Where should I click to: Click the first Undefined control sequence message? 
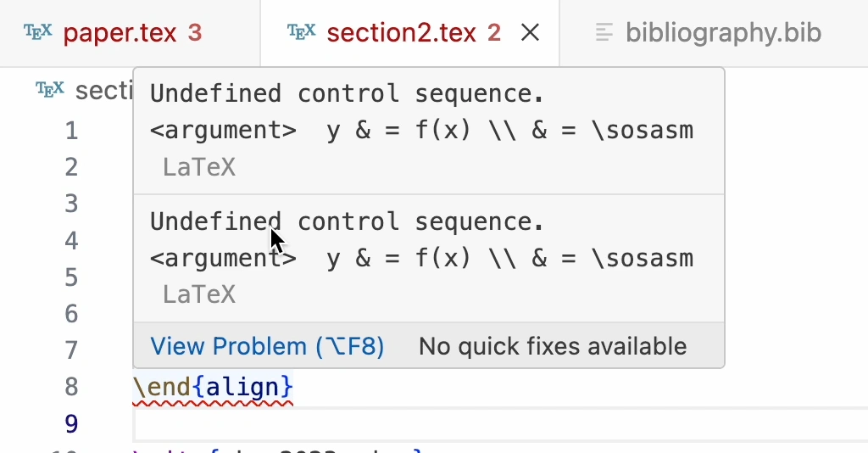pos(347,93)
